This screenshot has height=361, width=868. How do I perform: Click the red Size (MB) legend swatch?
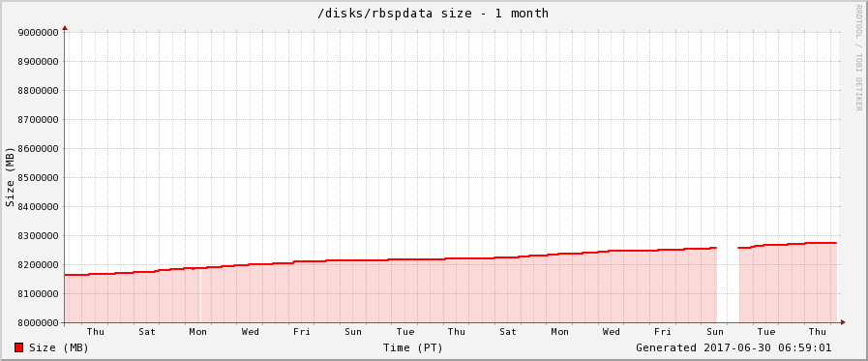[x=18, y=347]
